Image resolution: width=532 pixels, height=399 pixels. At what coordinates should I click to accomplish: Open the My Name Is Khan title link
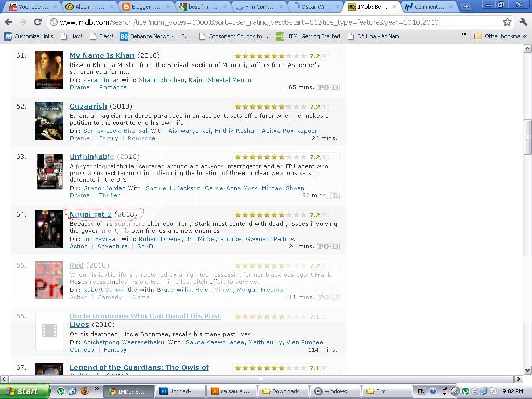pyautogui.click(x=102, y=55)
